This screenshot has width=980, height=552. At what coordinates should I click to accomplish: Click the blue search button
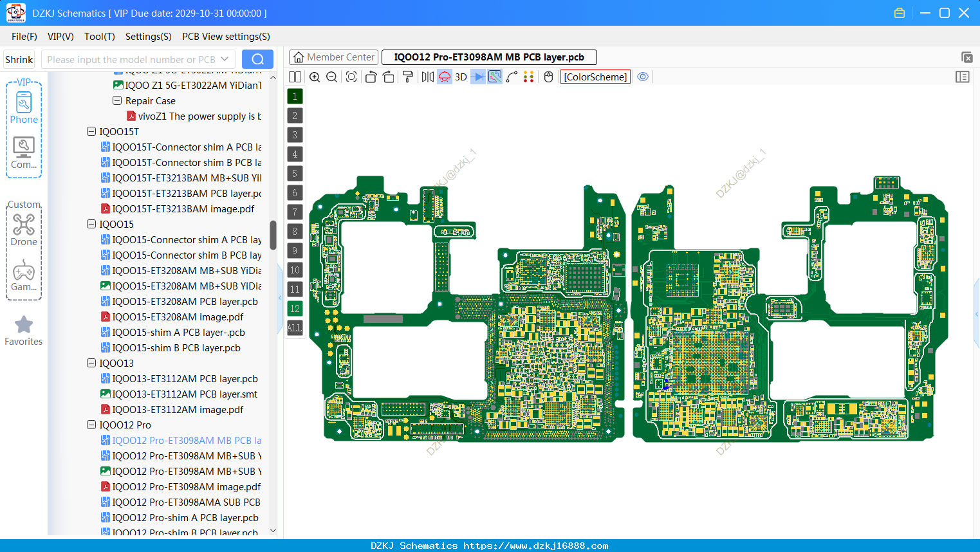click(x=257, y=59)
